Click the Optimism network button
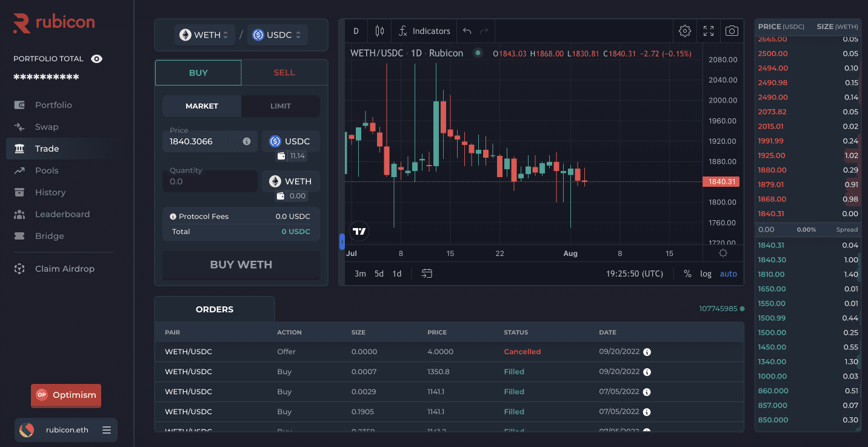The width and height of the screenshot is (868, 447). click(x=66, y=395)
